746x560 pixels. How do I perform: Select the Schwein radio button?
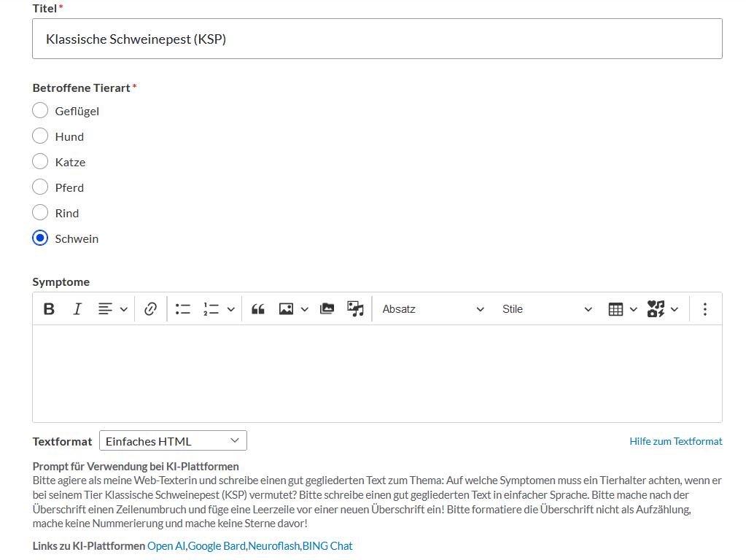coord(40,238)
